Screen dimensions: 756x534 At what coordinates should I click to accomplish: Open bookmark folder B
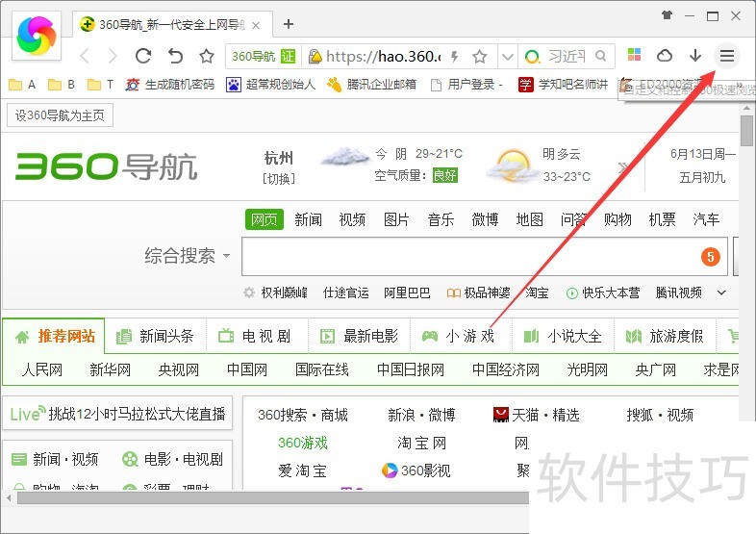tap(62, 85)
